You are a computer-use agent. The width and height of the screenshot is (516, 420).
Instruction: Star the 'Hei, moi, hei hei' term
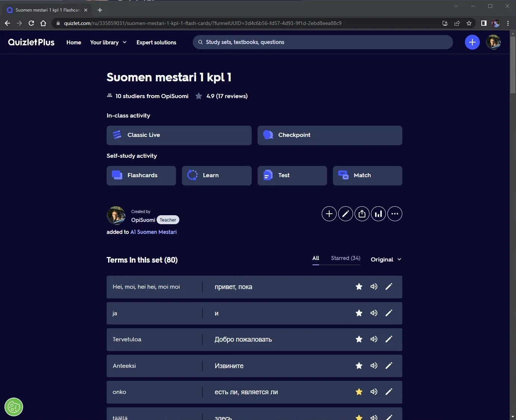point(359,287)
